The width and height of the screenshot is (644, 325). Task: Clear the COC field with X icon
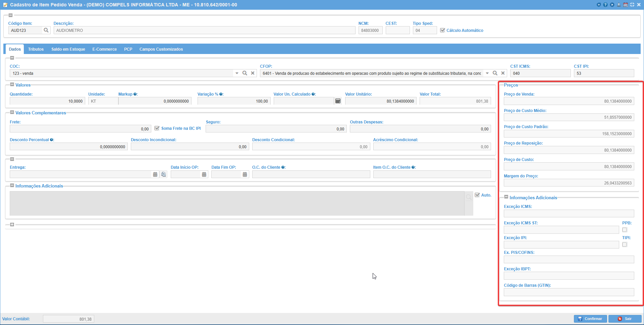coord(253,73)
